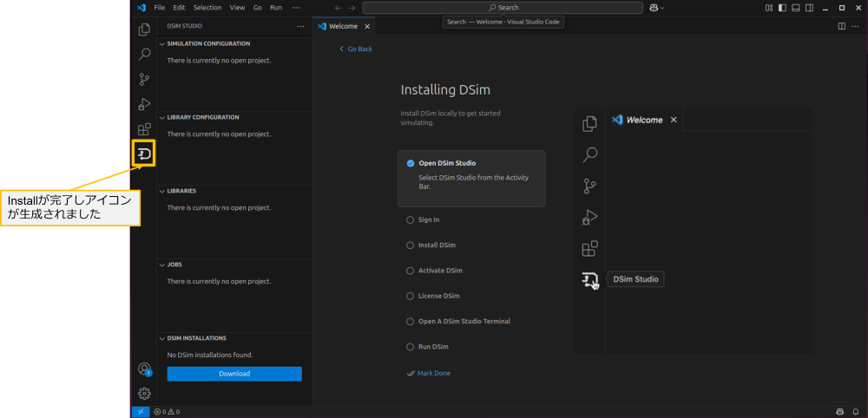Open notifications bell in status bar
The width and height of the screenshot is (868, 418).
857,412
